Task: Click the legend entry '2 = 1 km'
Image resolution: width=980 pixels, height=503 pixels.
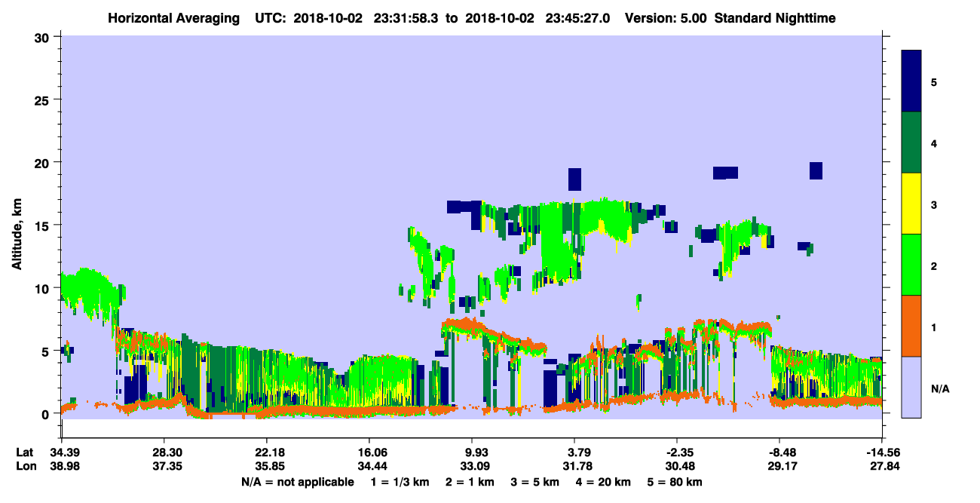Action: 470,482
